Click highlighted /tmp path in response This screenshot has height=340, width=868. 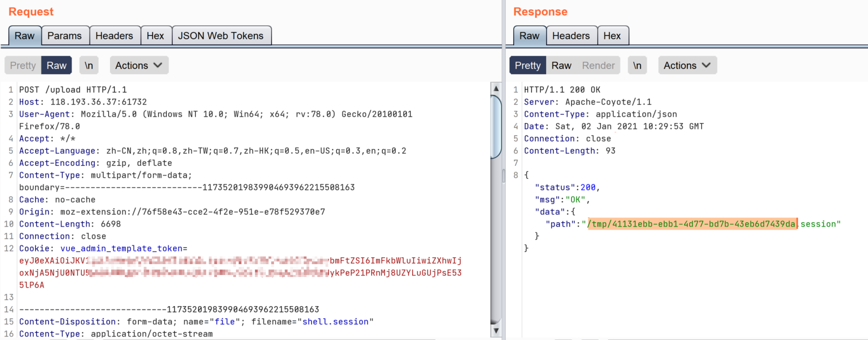(x=692, y=224)
